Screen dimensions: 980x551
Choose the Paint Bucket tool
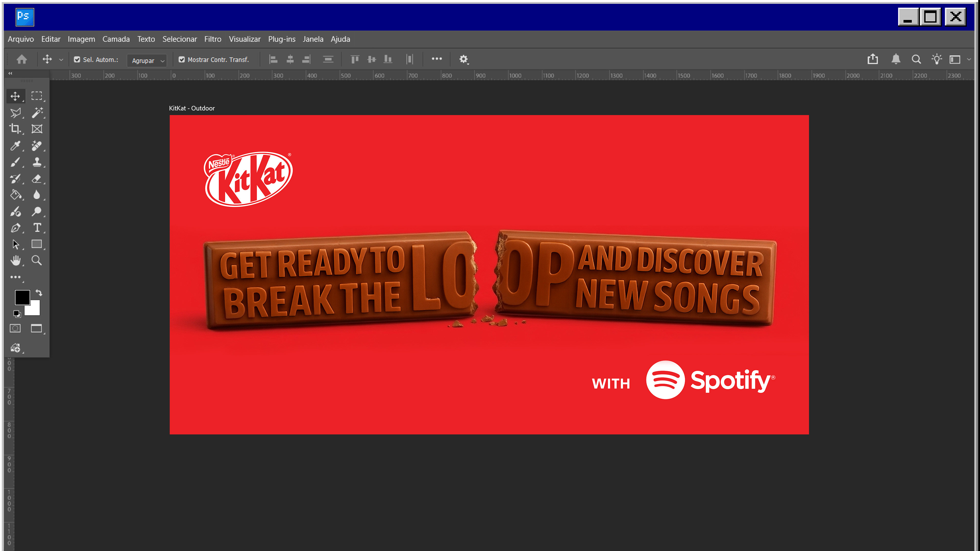[x=15, y=195]
